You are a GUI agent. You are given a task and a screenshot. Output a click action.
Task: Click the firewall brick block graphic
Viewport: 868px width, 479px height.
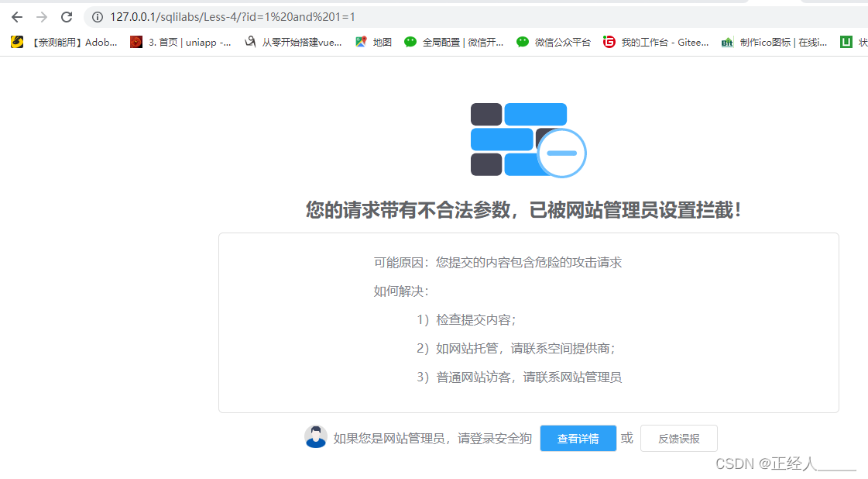[x=528, y=140]
